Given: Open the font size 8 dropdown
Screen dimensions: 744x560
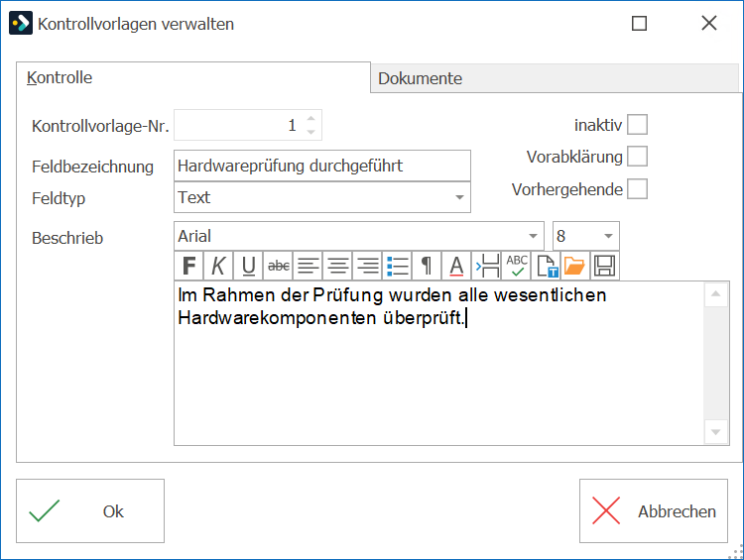Looking at the screenshot, I should click(x=608, y=236).
